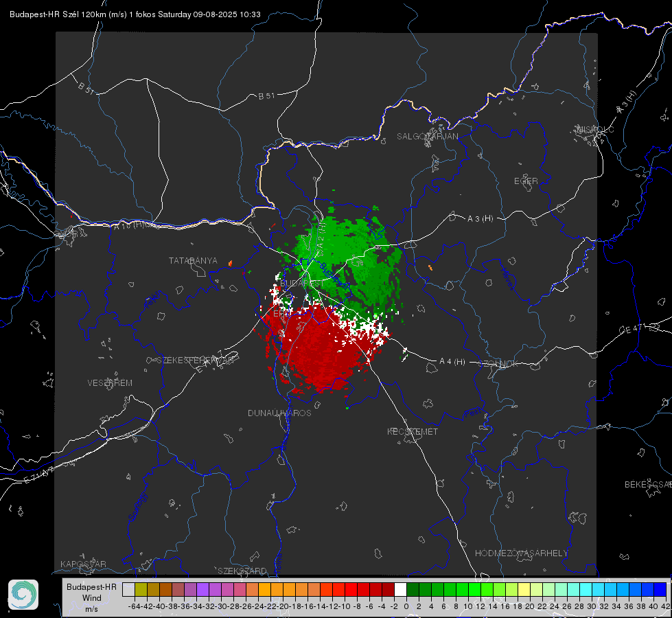Screen dimensions: 672x618
Task: Click the "30" legend value
Action: click(592, 606)
